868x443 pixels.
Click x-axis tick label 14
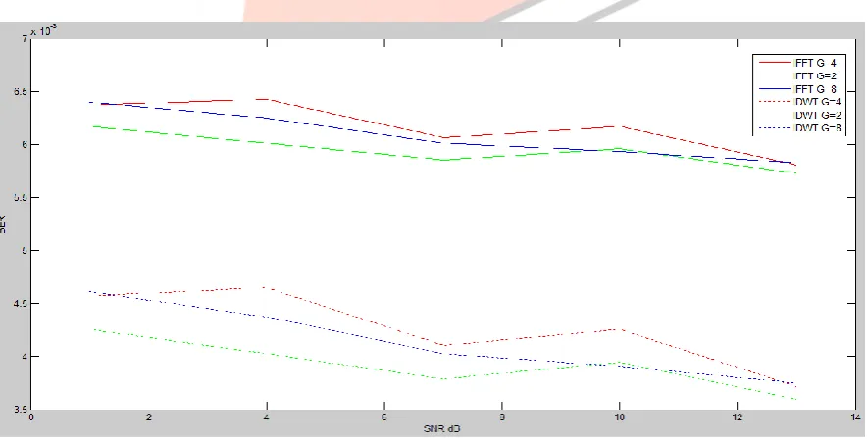click(854, 418)
